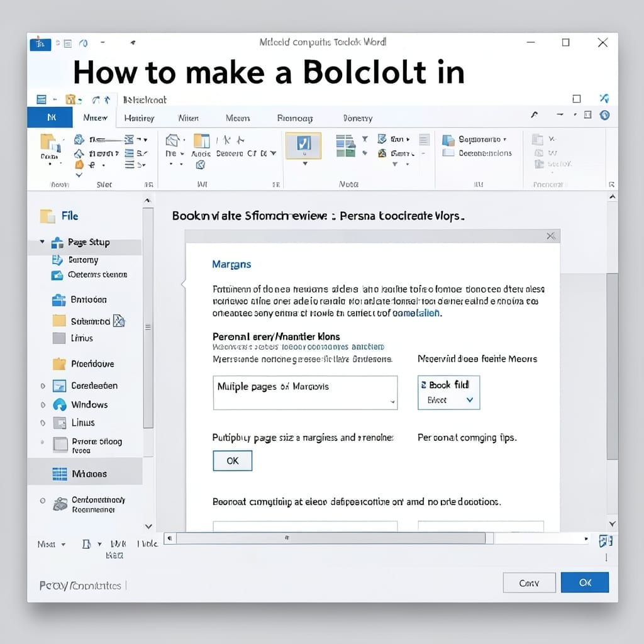Screen dimensions: 644x644
Task: Click the Cmv button at the bottom
Action: click(x=529, y=583)
